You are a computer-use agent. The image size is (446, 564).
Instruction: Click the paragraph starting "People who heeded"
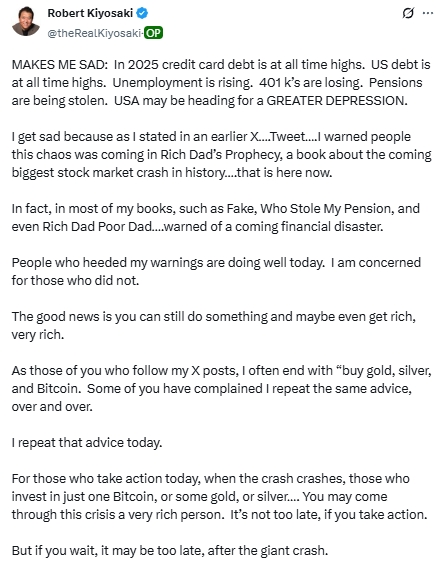[x=216, y=272]
